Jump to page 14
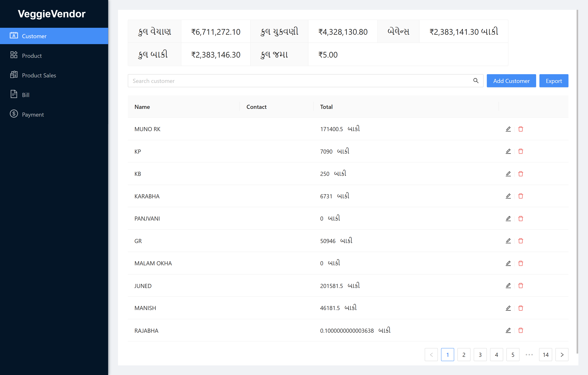588x375 pixels. click(x=545, y=355)
